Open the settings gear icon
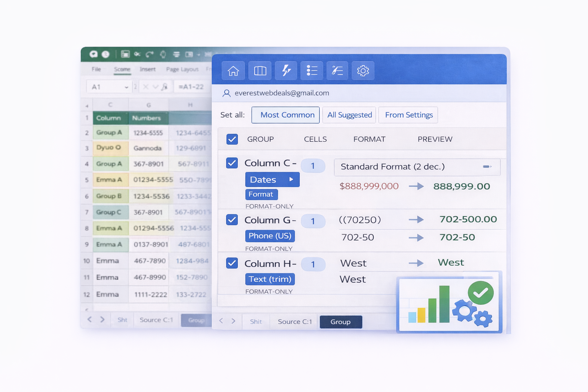This screenshot has width=588, height=392. click(x=363, y=71)
